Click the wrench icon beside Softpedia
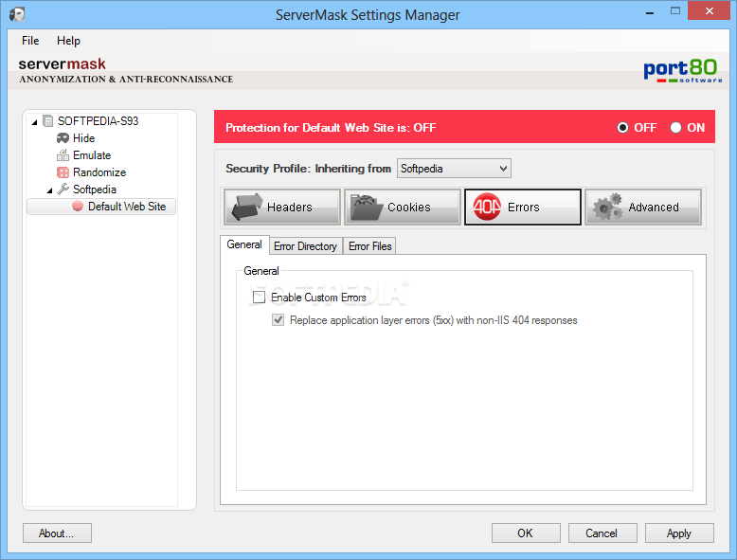 pos(63,189)
